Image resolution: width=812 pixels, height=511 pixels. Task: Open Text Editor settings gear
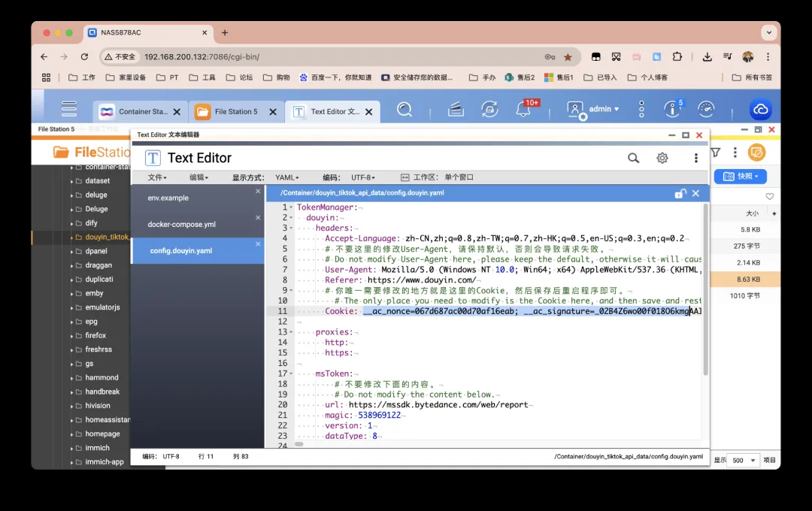[662, 158]
